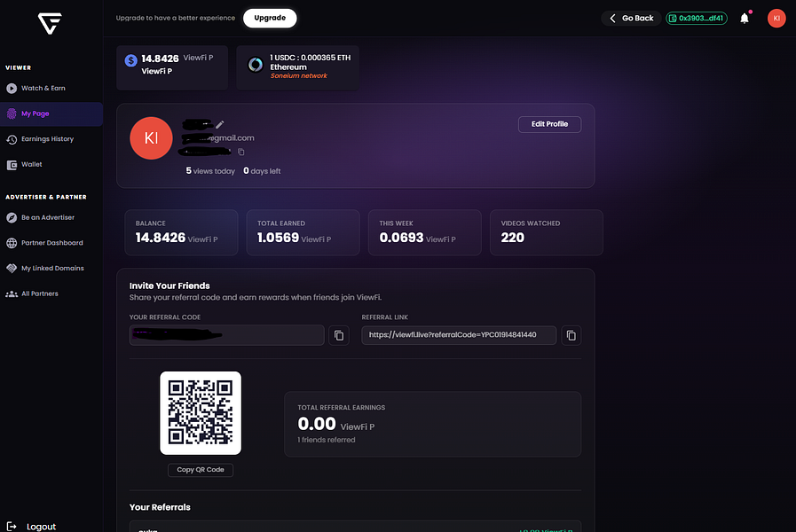Click the Earnings History clock icon
The width and height of the screenshot is (796, 532).
click(x=12, y=139)
